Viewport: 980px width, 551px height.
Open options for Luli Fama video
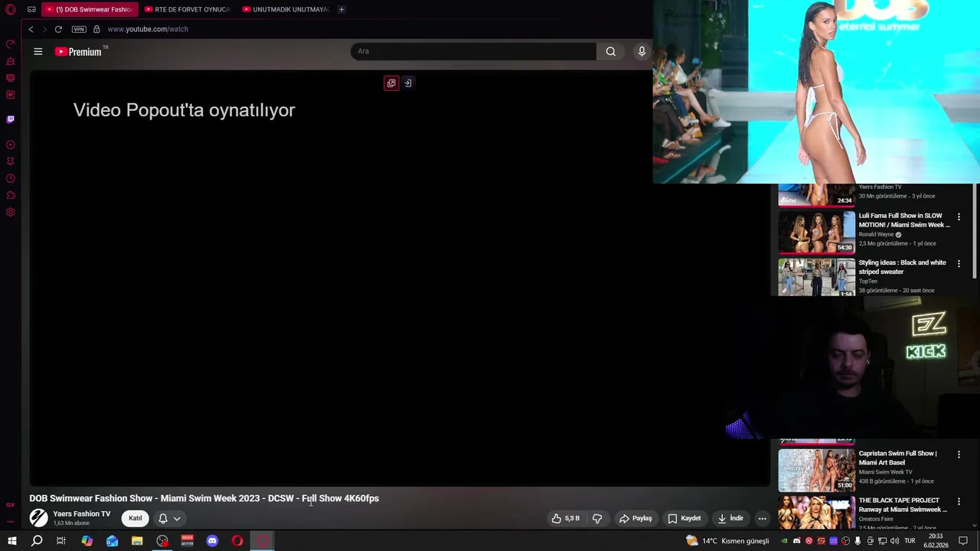click(x=959, y=217)
